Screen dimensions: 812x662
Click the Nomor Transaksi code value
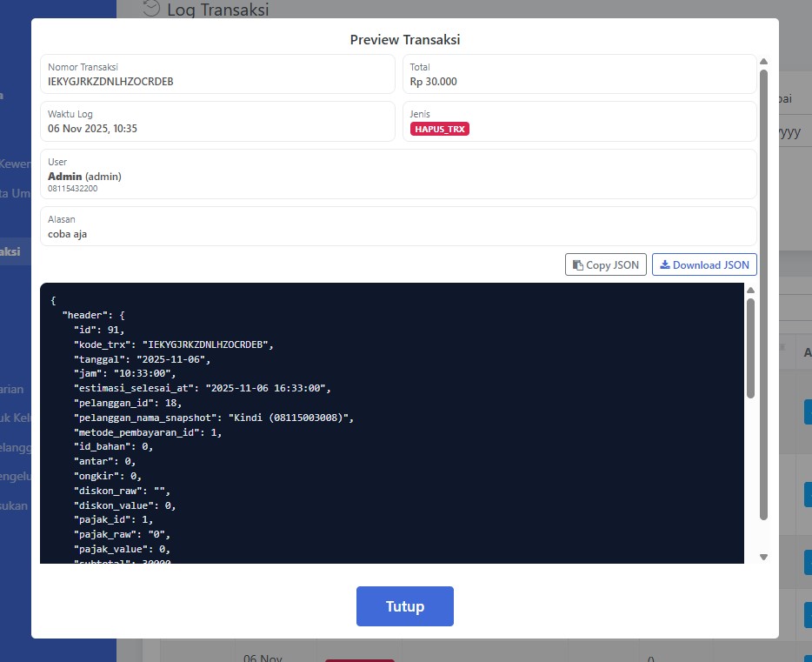click(110, 82)
